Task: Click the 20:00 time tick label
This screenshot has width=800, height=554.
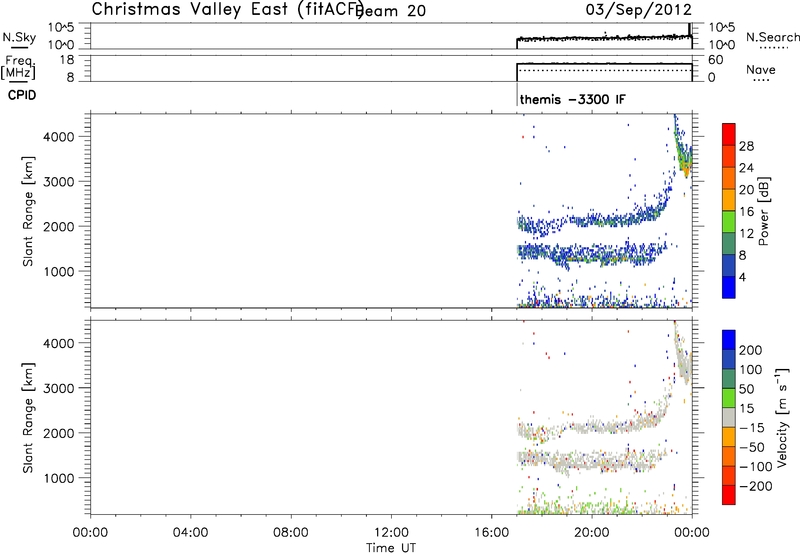Action: pyautogui.click(x=592, y=533)
